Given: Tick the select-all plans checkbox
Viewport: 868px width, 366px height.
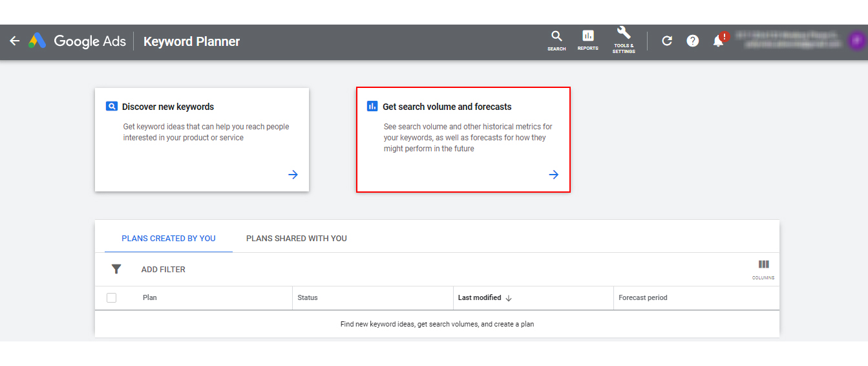Looking at the screenshot, I should coord(112,298).
